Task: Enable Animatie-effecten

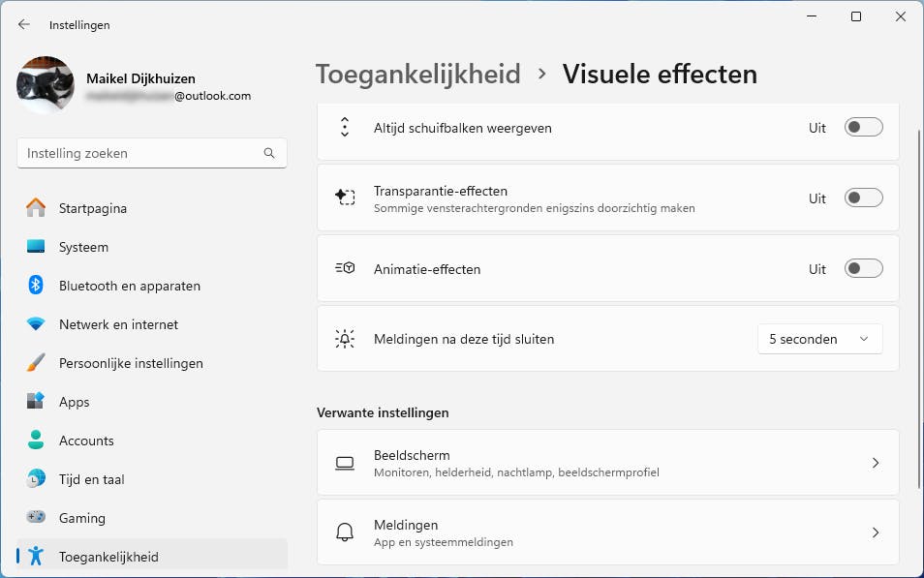Action: (x=862, y=269)
